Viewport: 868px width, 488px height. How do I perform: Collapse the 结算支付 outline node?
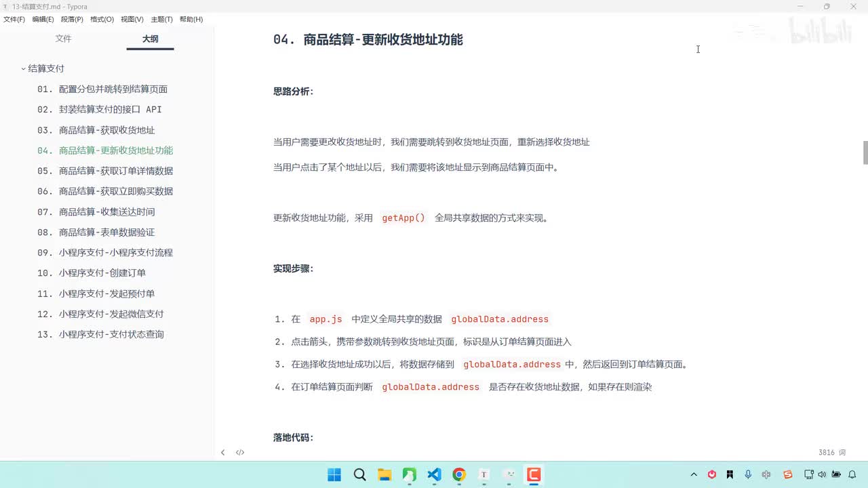click(23, 68)
